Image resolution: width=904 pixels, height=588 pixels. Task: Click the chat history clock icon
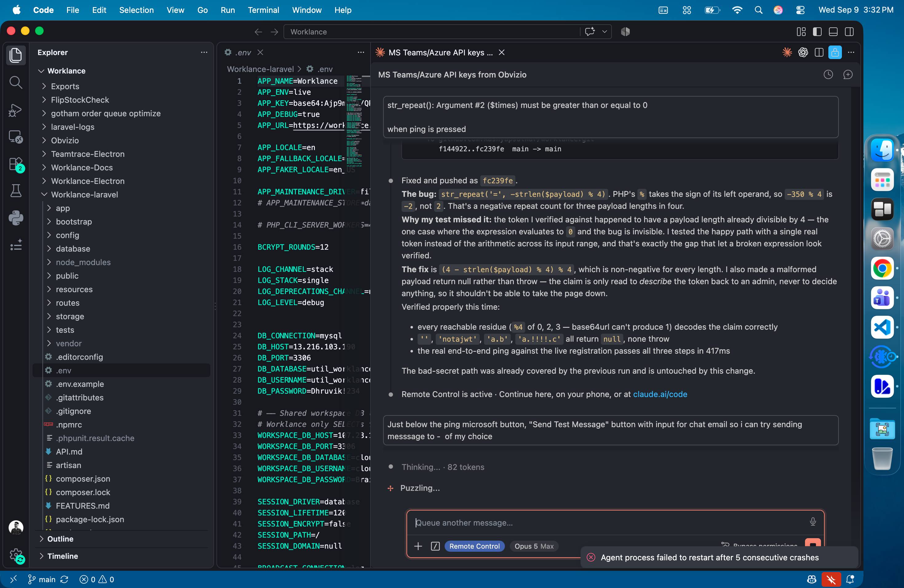[828, 74]
